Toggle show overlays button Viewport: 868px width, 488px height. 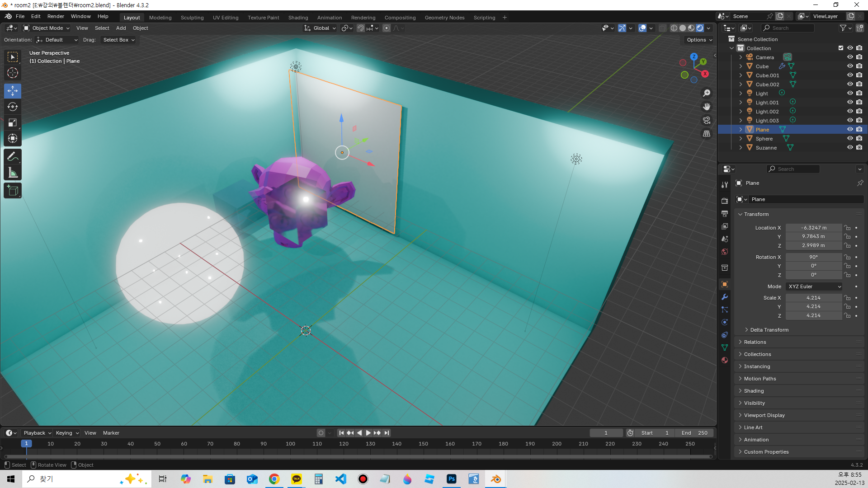642,28
